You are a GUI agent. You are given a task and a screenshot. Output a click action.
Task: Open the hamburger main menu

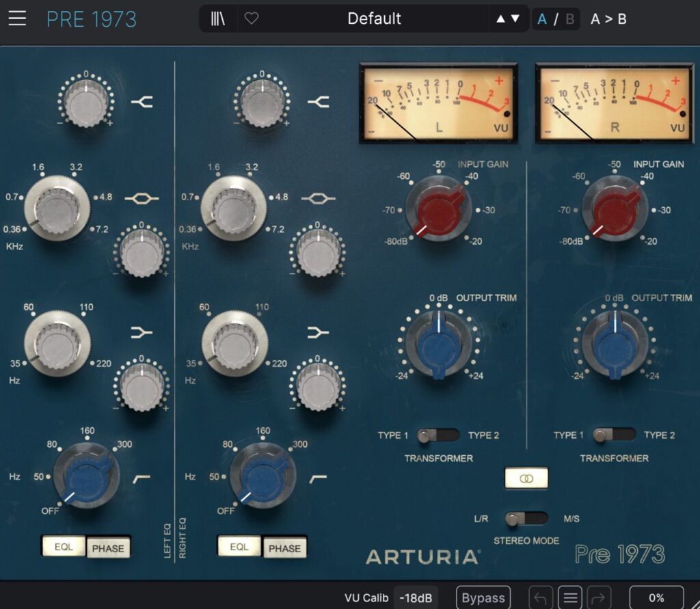(x=17, y=18)
